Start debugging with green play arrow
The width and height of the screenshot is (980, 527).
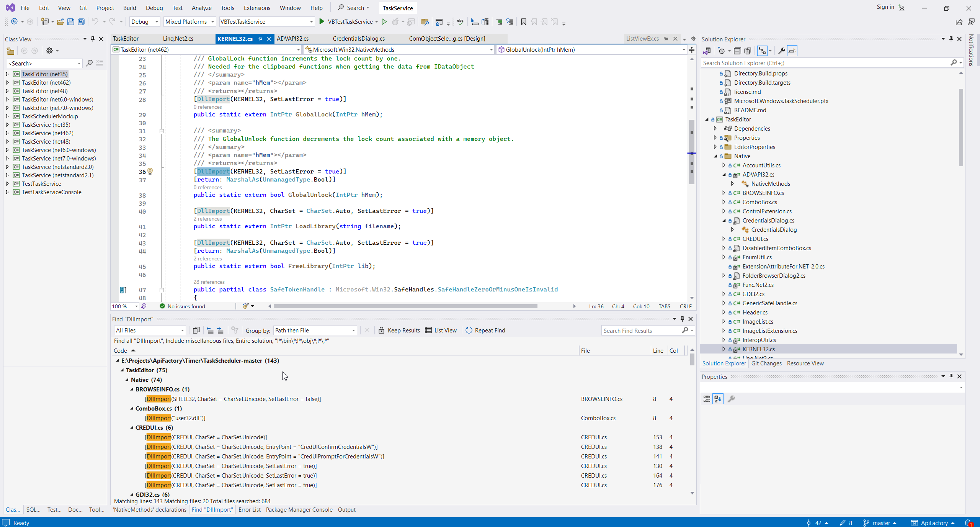point(322,22)
